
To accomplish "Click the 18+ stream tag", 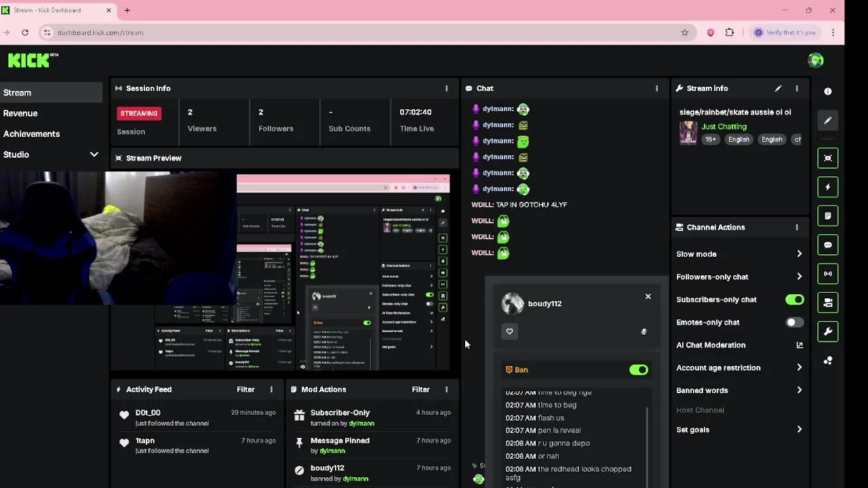I will (x=710, y=140).
